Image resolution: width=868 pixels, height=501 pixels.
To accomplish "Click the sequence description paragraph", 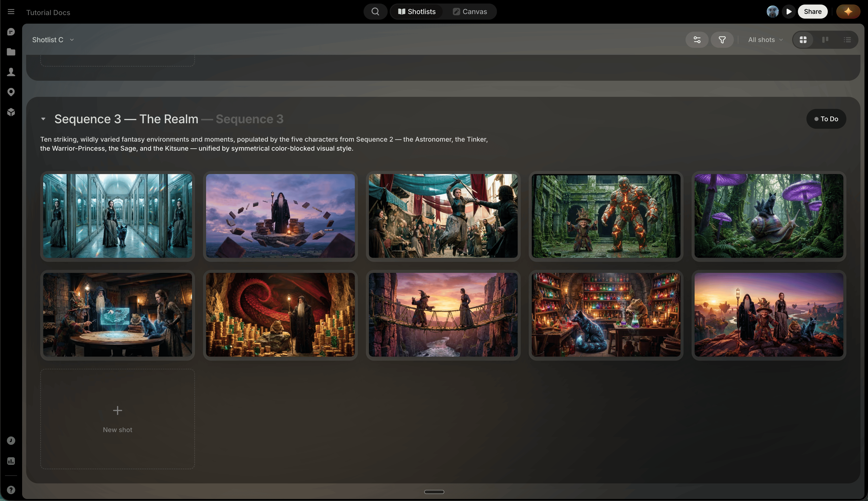I will (264, 144).
